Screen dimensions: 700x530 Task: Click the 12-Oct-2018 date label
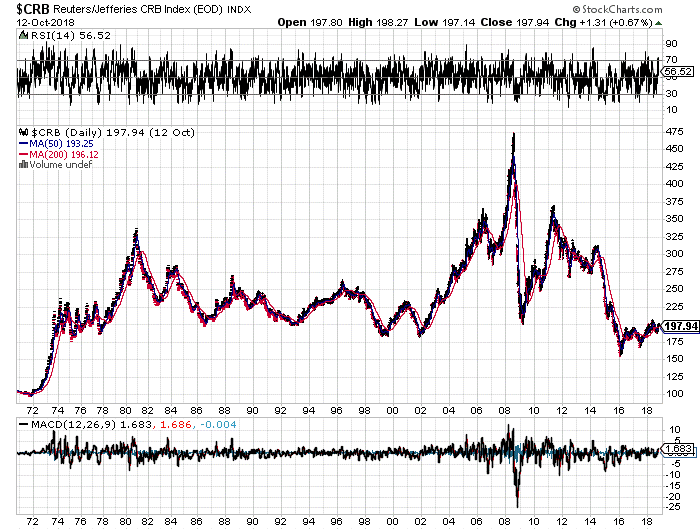click(46, 22)
